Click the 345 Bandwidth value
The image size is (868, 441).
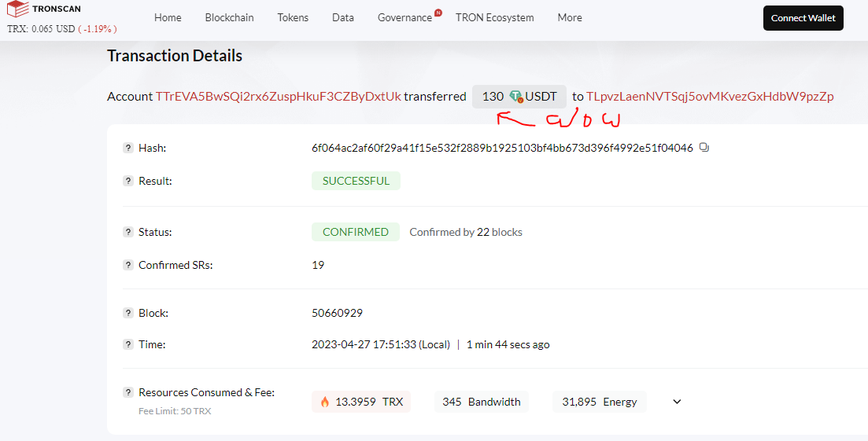pyautogui.click(x=481, y=402)
